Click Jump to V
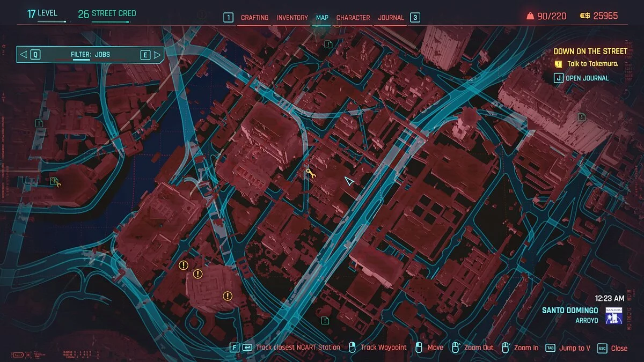The height and width of the screenshot is (362, 644). (574, 348)
